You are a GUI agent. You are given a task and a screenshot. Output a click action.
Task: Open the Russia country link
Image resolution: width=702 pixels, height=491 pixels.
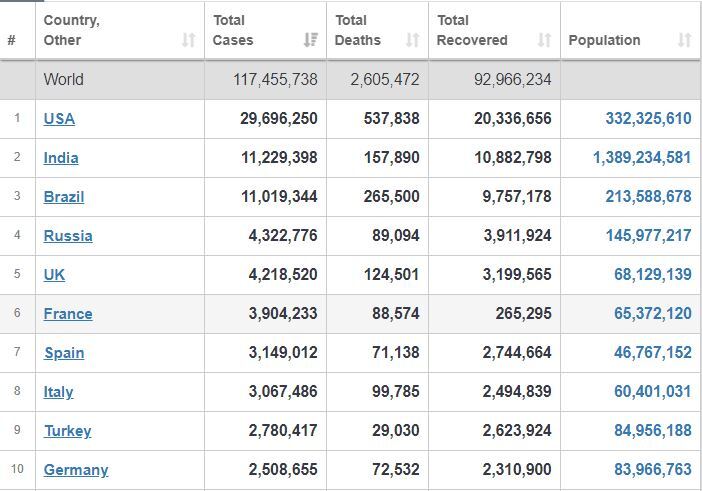click(x=68, y=235)
